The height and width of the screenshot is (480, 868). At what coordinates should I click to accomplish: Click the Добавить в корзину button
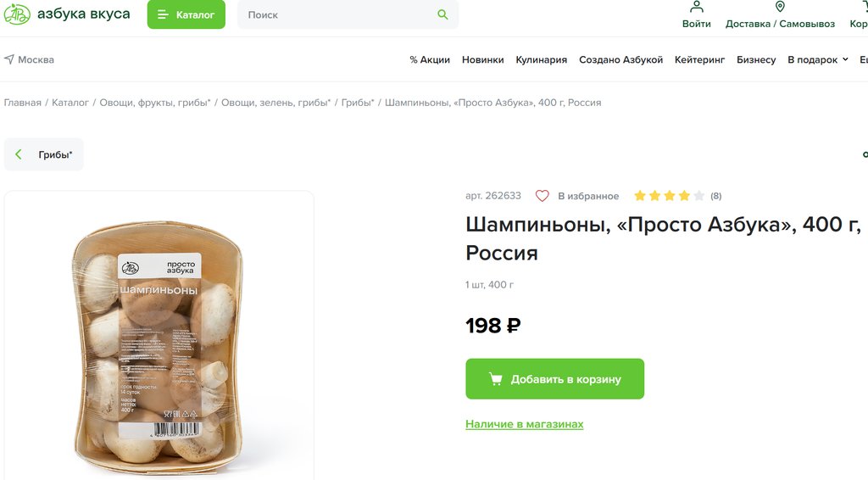pyautogui.click(x=555, y=379)
